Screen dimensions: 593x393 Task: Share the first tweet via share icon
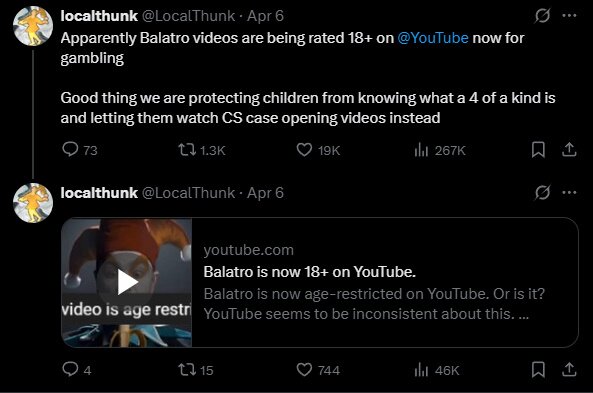[569, 150]
